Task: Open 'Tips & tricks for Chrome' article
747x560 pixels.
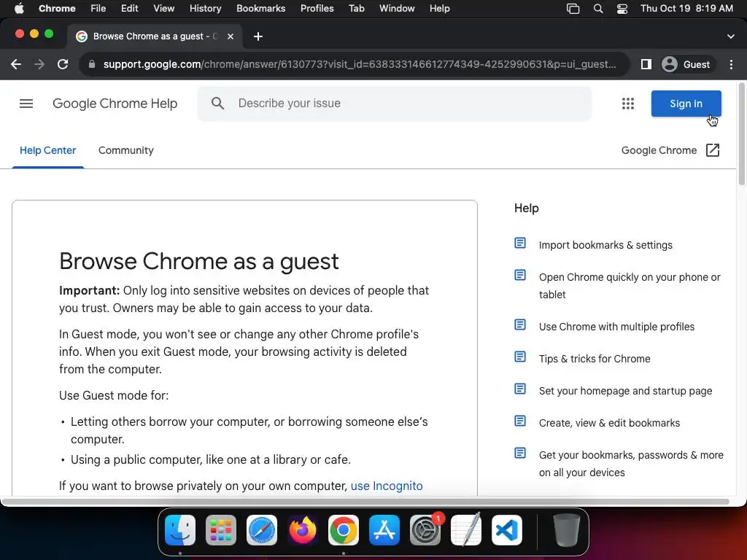Action: tap(595, 359)
